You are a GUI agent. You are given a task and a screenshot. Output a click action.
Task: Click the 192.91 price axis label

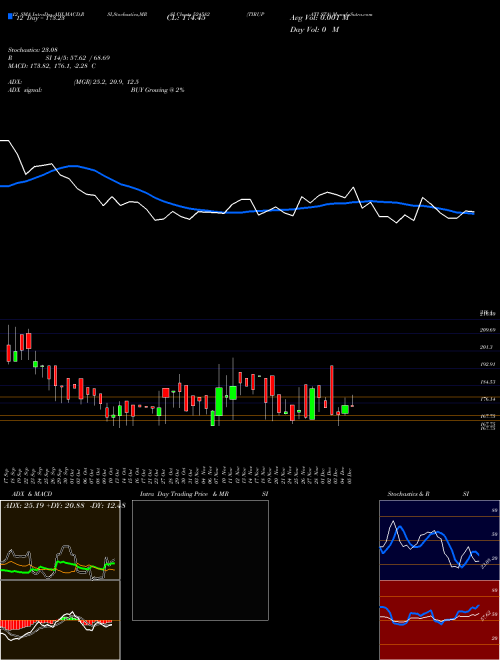(x=487, y=365)
